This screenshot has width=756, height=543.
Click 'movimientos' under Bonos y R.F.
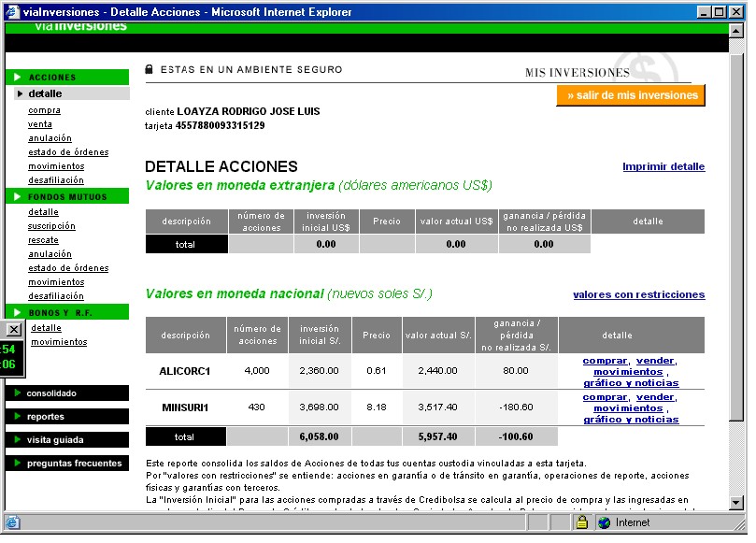(59, 341)
